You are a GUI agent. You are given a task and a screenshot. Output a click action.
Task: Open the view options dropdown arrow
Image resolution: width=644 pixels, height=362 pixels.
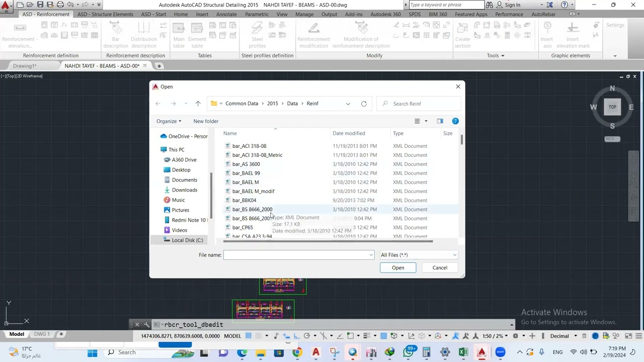click(426, 121)
